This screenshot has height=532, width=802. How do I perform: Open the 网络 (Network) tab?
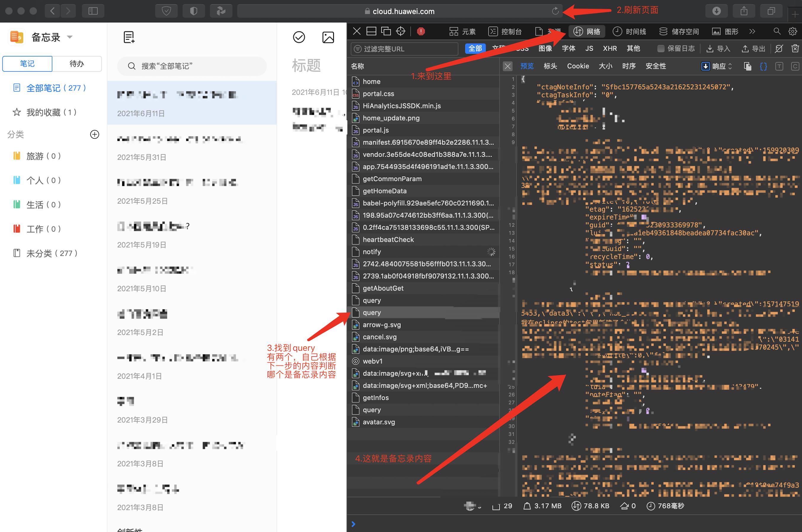click(587, 32)
